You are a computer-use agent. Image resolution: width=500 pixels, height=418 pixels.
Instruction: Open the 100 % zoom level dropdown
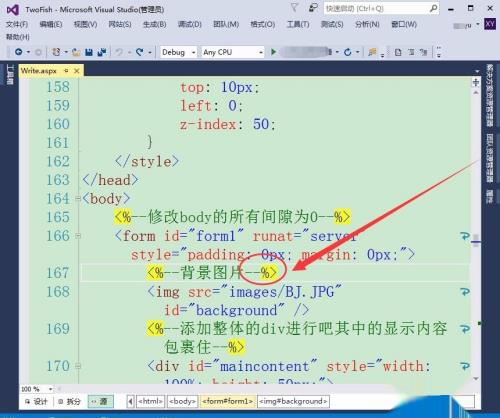pyautogui.click(x=37, y=389)
